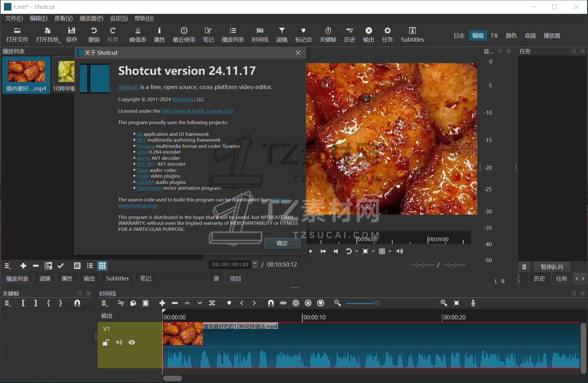The width and height of the screenshot is (588, 383).
Task: Toggle timeline snapping magnet icon
Action: [x=271, y=303]
